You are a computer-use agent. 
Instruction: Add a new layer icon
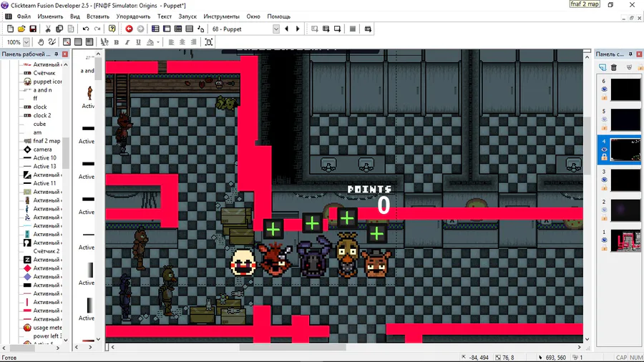tap(602, 67)
